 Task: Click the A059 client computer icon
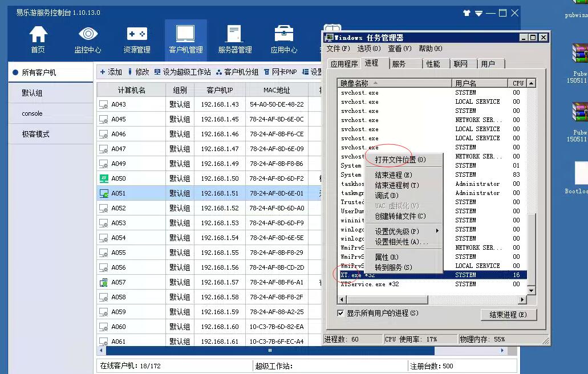[x=103, y=312]
